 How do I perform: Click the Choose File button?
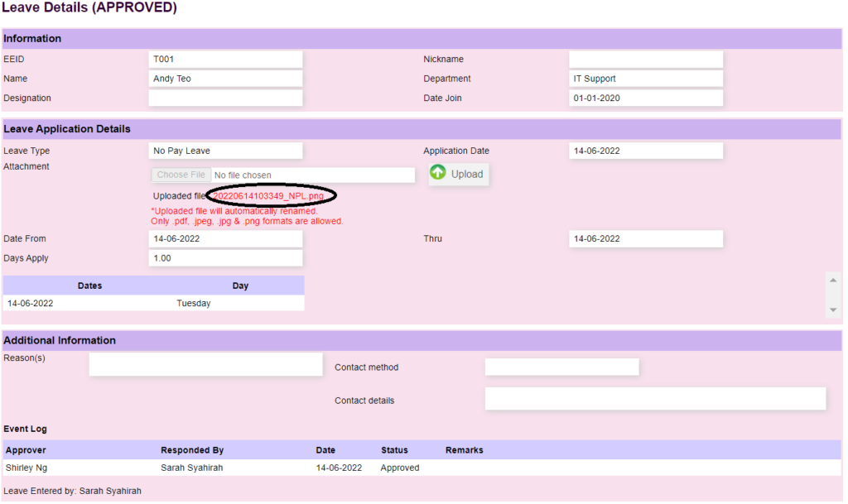[181, 175]
